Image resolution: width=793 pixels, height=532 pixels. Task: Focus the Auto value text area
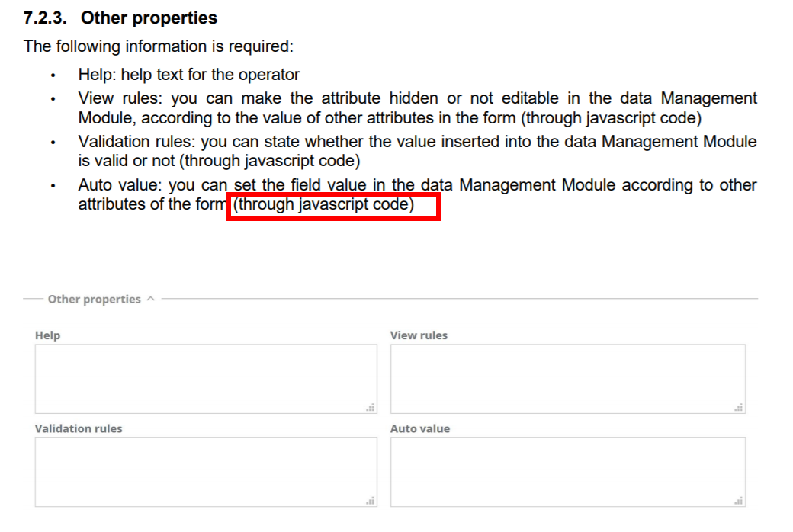(567, 471)
